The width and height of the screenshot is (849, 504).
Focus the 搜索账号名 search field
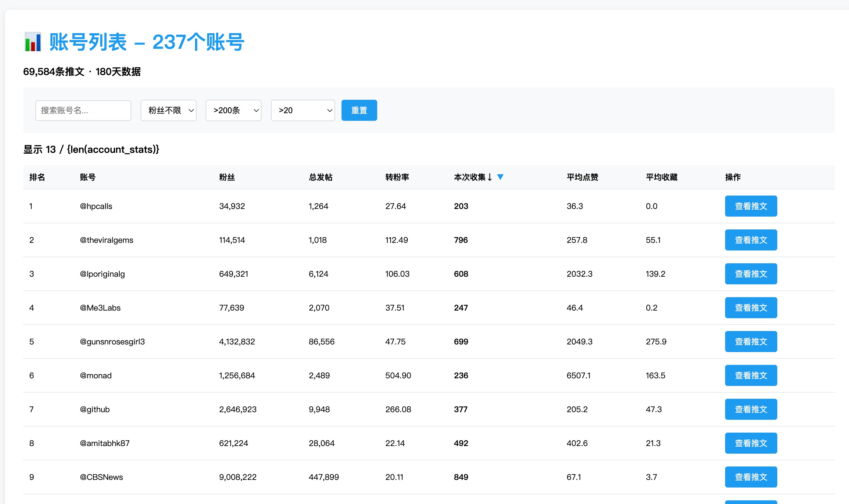[x=83, y=110]
